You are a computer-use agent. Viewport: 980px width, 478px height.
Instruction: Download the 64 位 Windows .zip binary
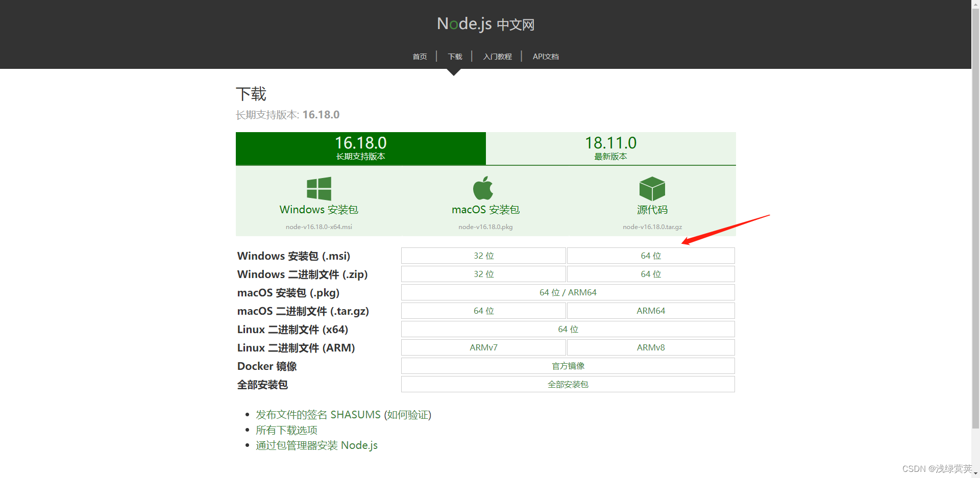(651, 274)
